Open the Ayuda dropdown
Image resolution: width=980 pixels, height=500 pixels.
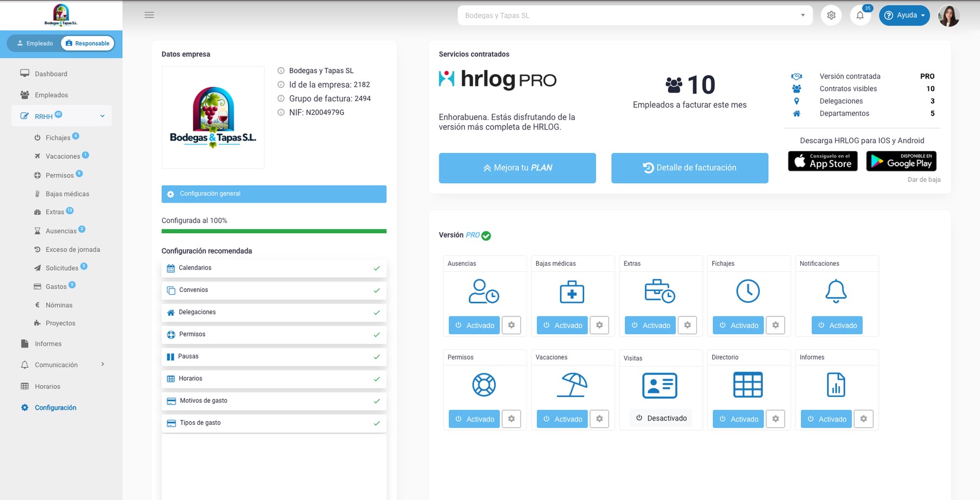904,15
